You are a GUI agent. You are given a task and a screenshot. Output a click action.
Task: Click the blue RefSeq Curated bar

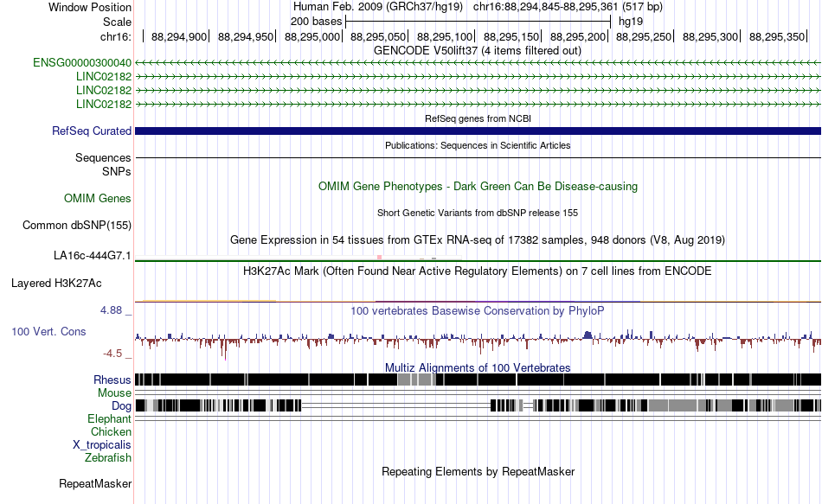[478, 131]
